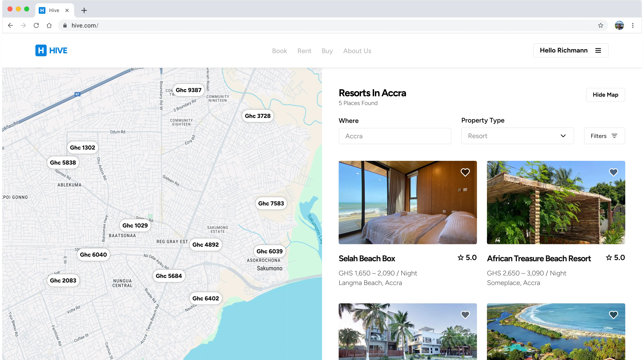Select the Ghc 7583 map price marker

tap(271, 203)
